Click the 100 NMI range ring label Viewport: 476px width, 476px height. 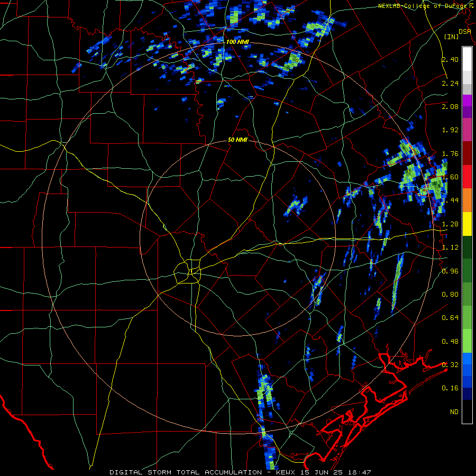coord(237,42)
